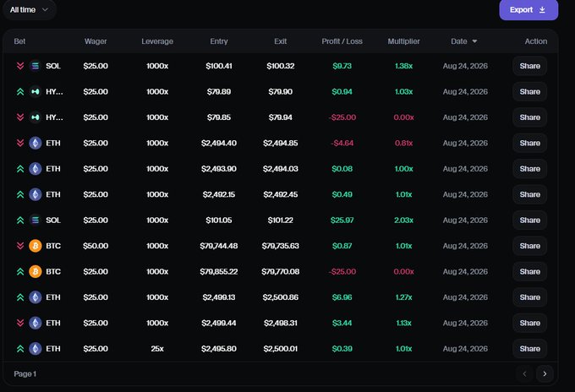575x392 pixels.
Task: Click the ETH coin icon at $2,499.13 entry
Action: point(36,297)
